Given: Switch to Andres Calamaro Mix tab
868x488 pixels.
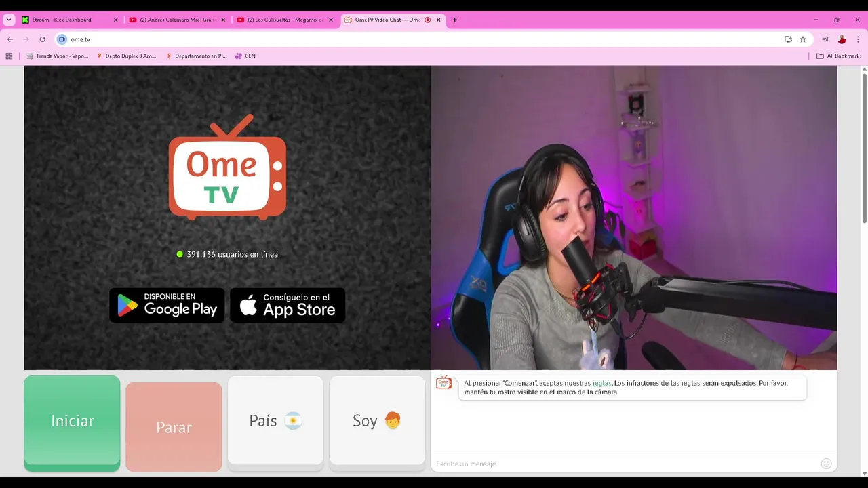Looking at the screenshot, I should tap(178, 20).
